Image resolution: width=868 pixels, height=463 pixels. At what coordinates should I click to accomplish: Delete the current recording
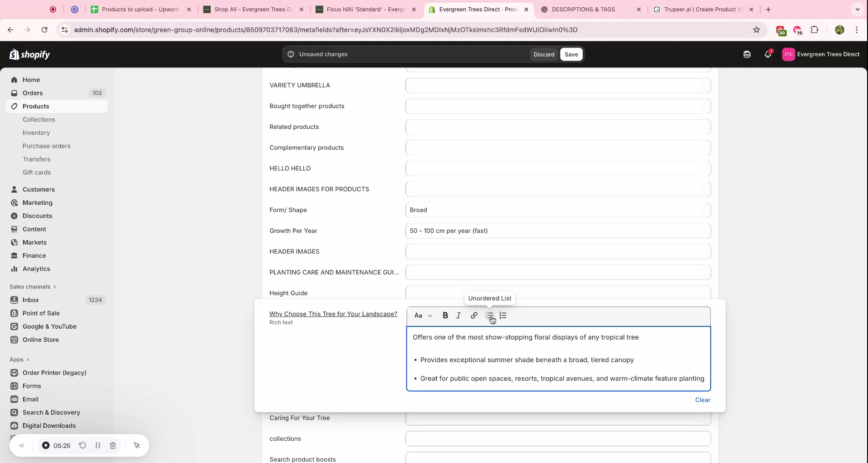click(x=113, y=445)
